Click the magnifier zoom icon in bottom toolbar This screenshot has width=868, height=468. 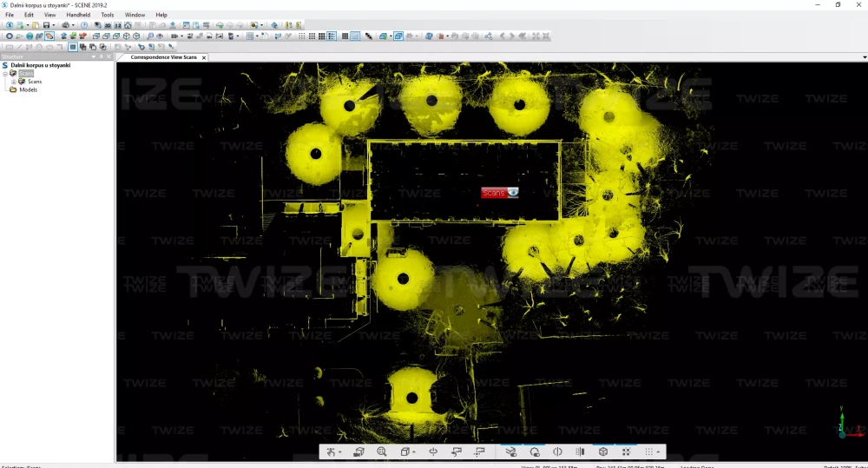(382, 452)
